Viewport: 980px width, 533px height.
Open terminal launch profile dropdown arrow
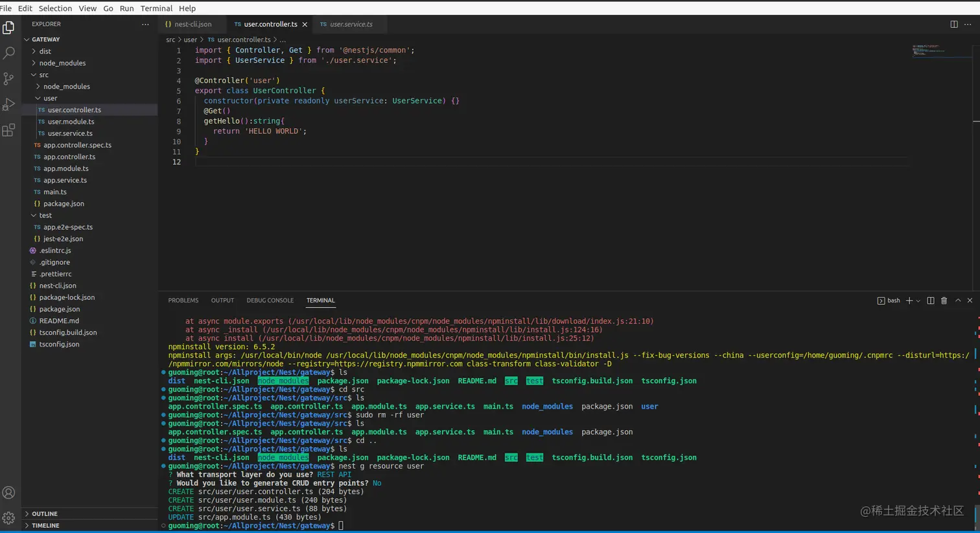(x=918, y=301)
